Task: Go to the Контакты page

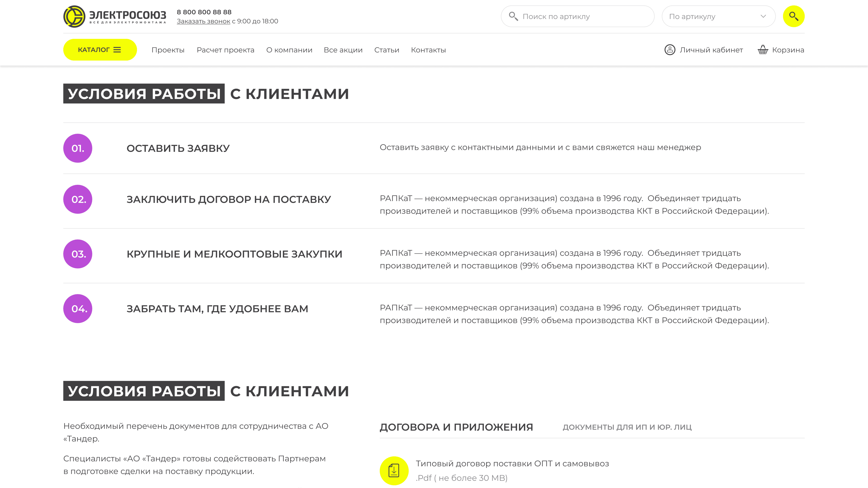Action: point(428,50)
